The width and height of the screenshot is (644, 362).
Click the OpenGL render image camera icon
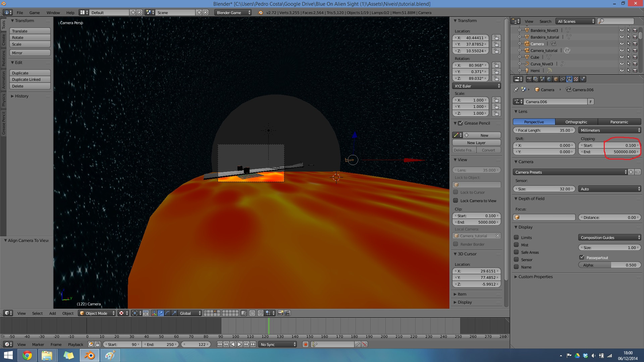coord(280,313)
